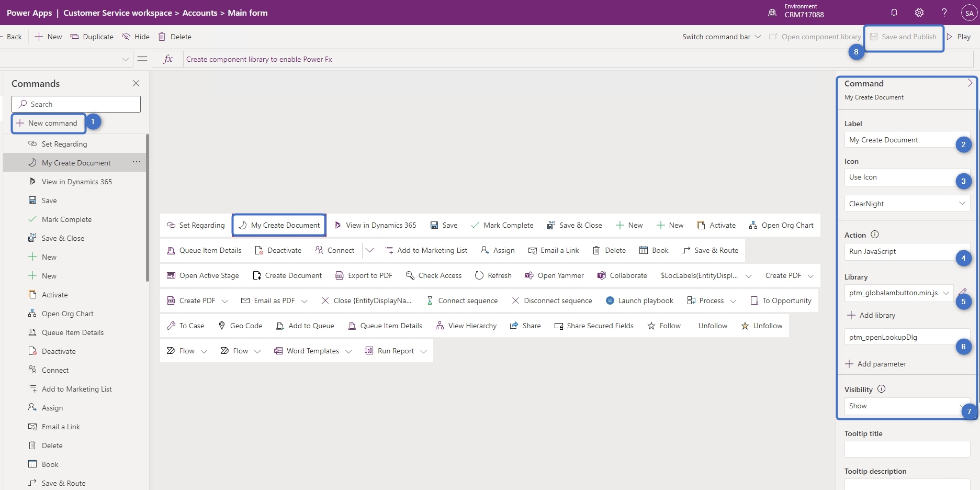Select Share Secured Fields command
980x490 pixels.
594,326
